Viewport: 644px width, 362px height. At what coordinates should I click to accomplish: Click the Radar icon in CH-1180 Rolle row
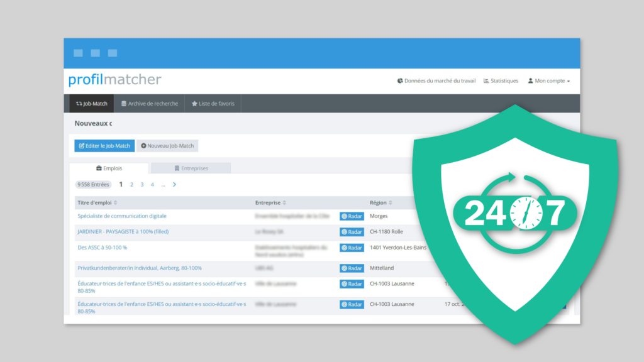click(352, 232)
